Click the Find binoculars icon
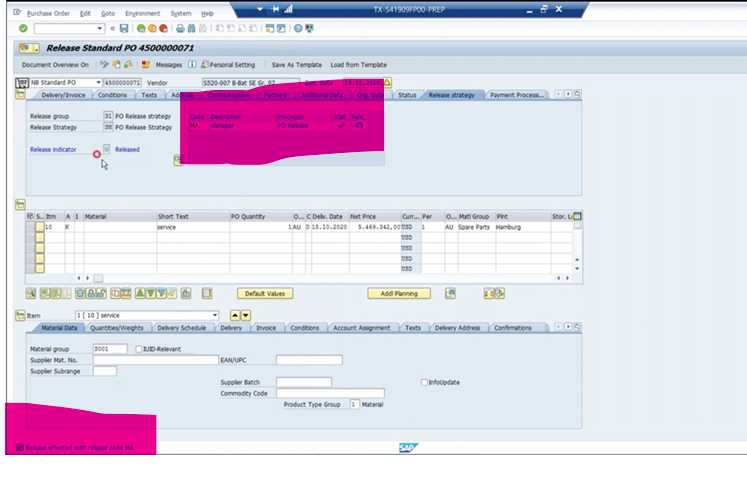The height and width of the screenshot is (488, 747). click(x=192, y=29)
